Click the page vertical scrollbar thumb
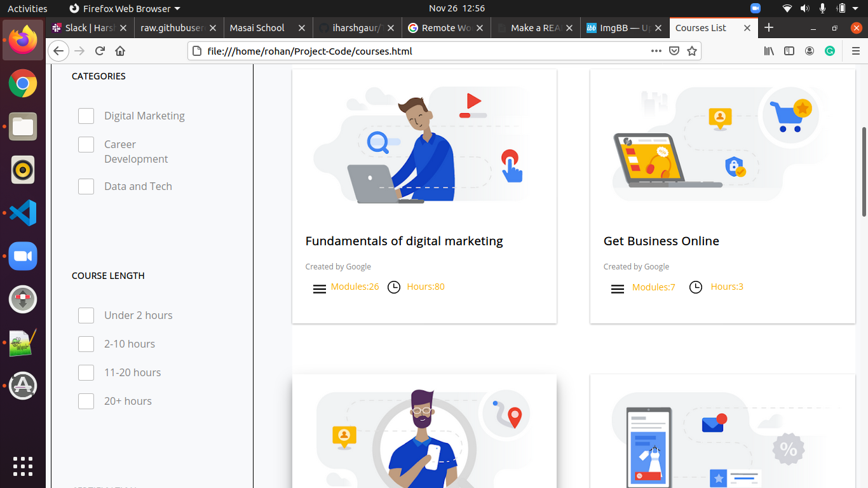 pyautogui.click(x=864, y=172)
